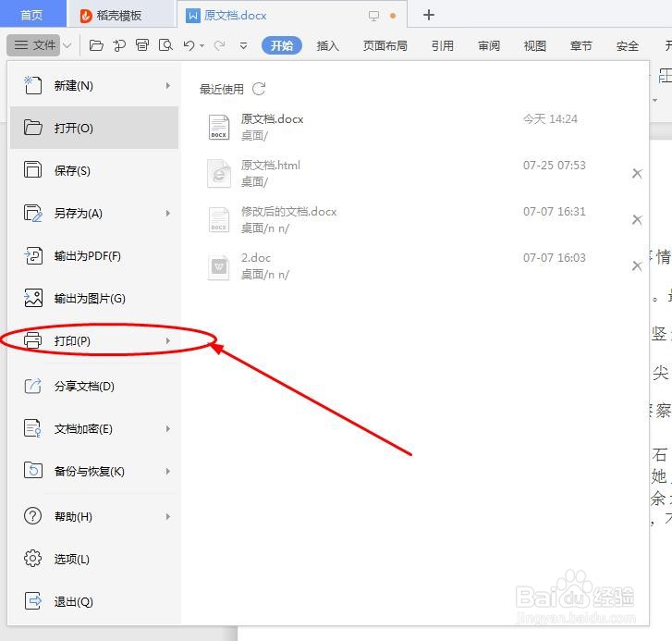Viewport: 672px width, 641px height.
Task: Choose 分享文档(D) from file menu
Action: click(x=94, y=386)
